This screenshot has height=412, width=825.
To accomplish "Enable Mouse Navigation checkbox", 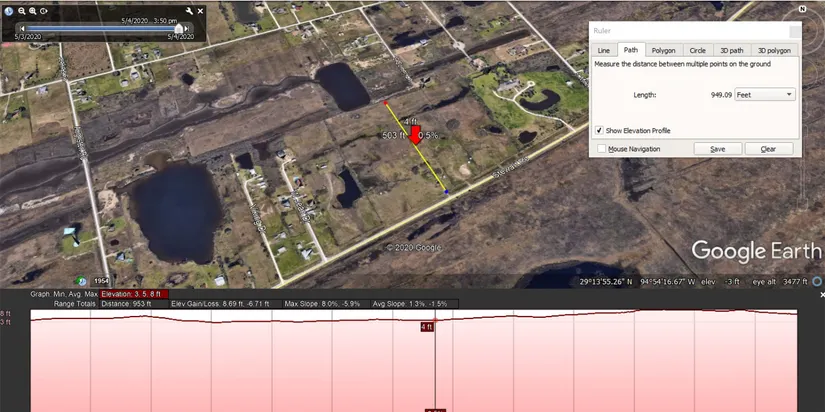I will [600, 148].
